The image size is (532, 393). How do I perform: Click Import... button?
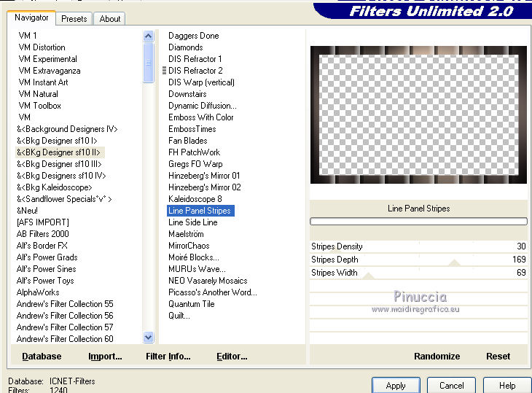105,357
